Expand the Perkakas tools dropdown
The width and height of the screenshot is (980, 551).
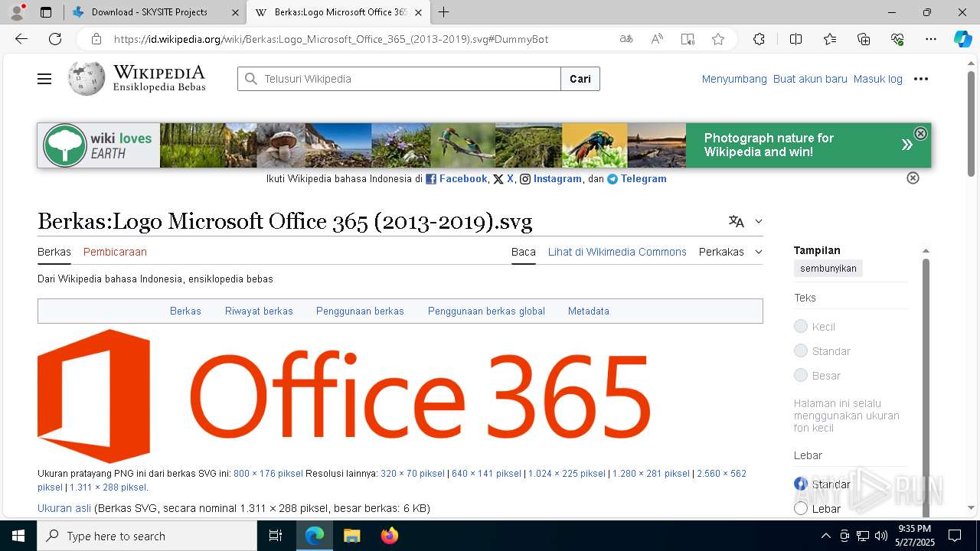pos(731,252)
